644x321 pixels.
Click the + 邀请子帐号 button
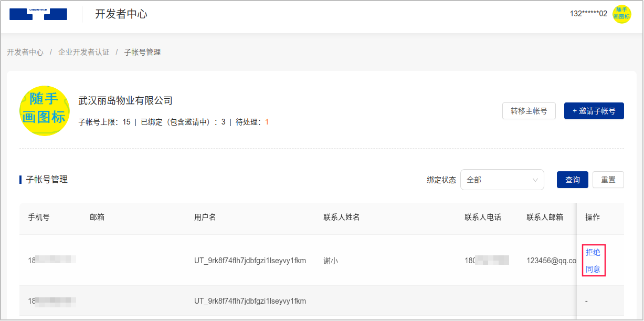(x=594, y=111)
